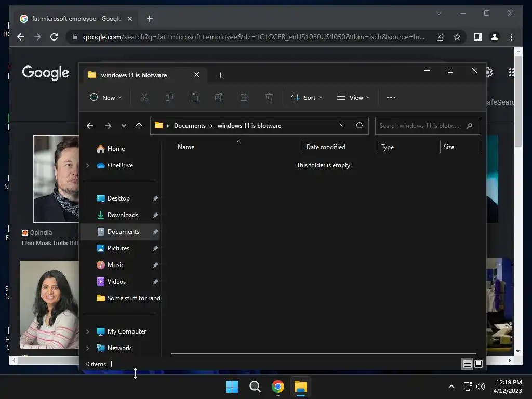Screen dimensions: 532x399
Task: Bookmark this page with the star icon
Action: click(x=457, y=37)
